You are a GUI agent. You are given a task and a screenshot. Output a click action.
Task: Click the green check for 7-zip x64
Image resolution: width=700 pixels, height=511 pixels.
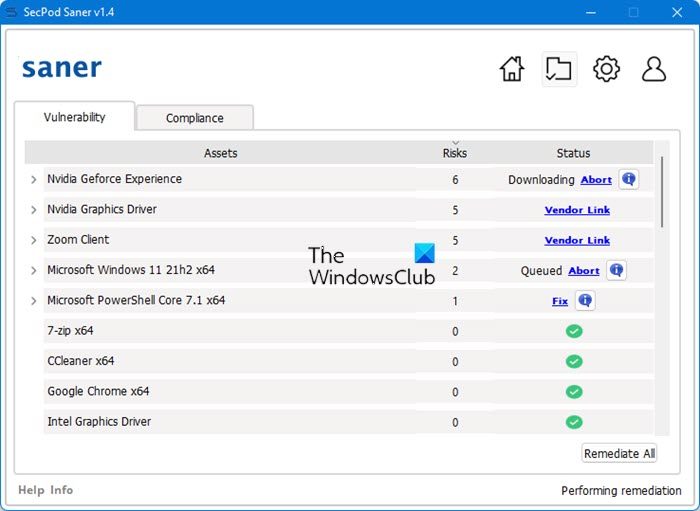[574, 331]
